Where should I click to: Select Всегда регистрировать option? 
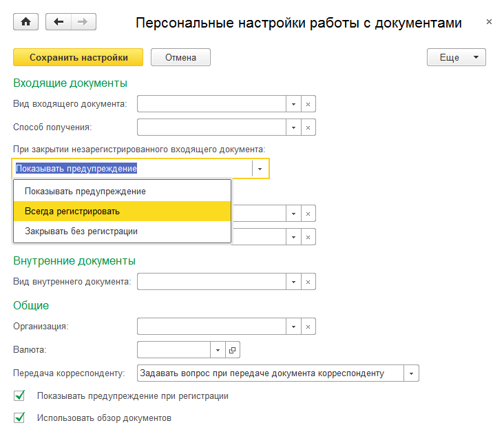click(121, 212)
